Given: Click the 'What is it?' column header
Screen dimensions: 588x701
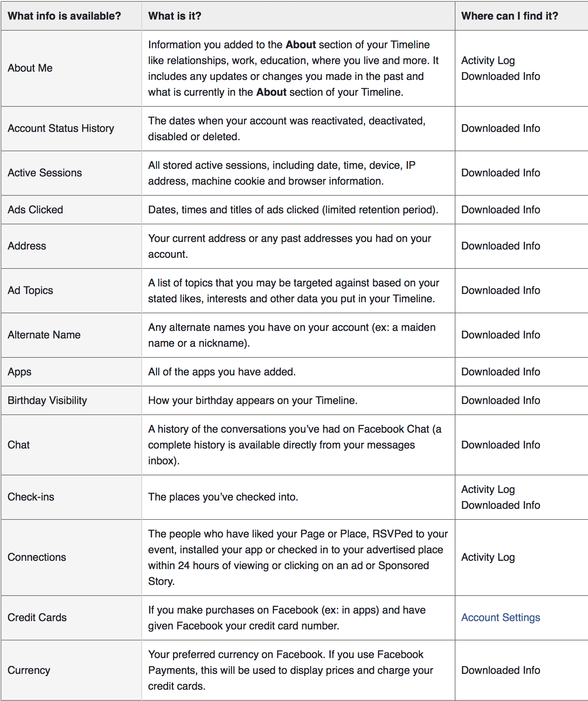Looking at the screenshot, I should pyautogui.click(x=175, y=16).
